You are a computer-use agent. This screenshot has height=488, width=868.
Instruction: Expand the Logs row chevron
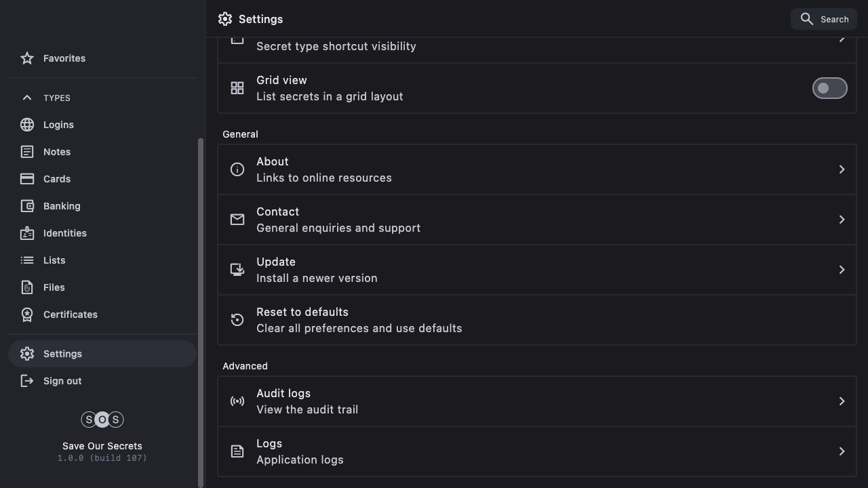(842, 451)
